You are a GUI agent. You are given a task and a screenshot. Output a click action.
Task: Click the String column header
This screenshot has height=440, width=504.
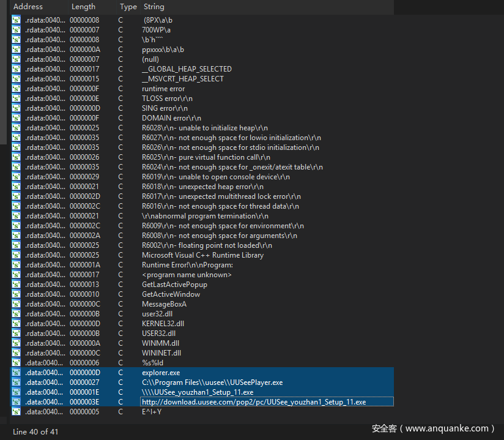coord(154,7)
